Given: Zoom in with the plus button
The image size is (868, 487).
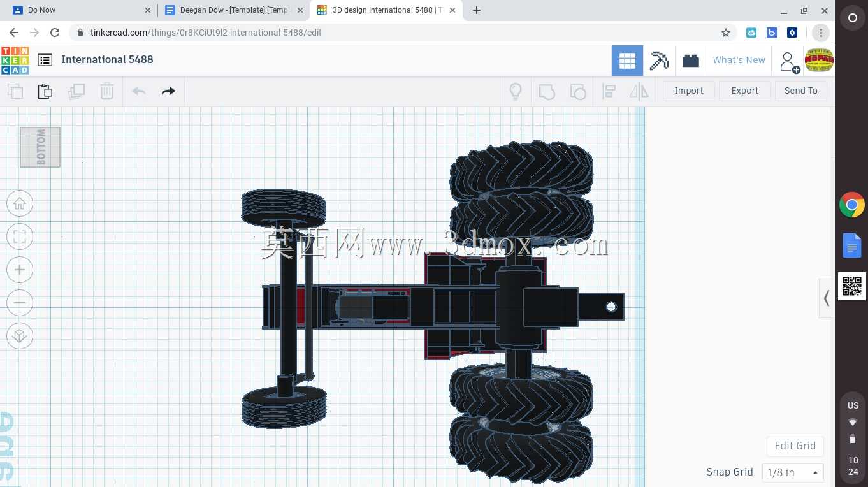Looking at the screenshot, I should click(x=20, y=270).
